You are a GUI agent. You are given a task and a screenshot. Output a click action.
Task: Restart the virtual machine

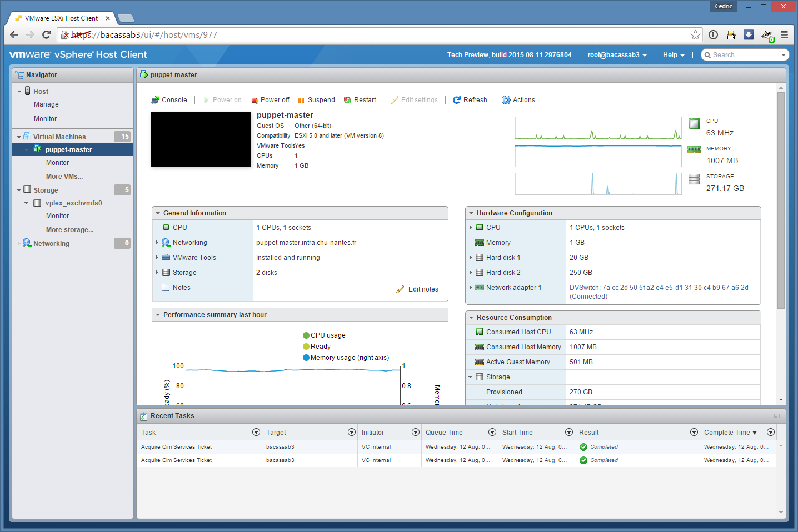[x=360, y=100]
